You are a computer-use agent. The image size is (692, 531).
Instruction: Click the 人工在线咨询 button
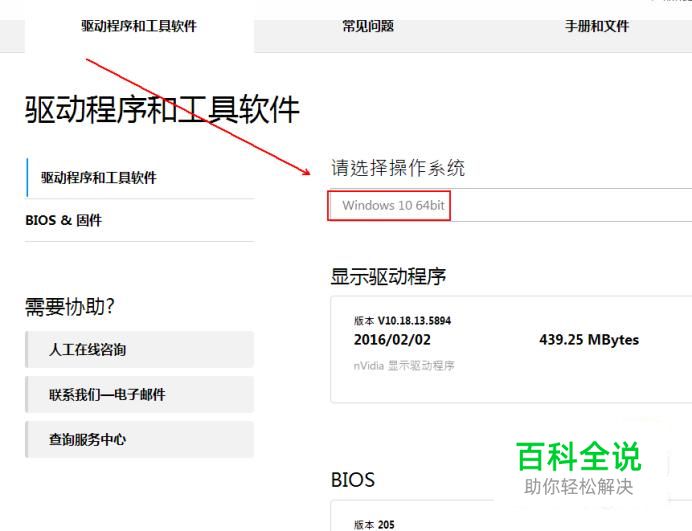(x=139, y=350)
